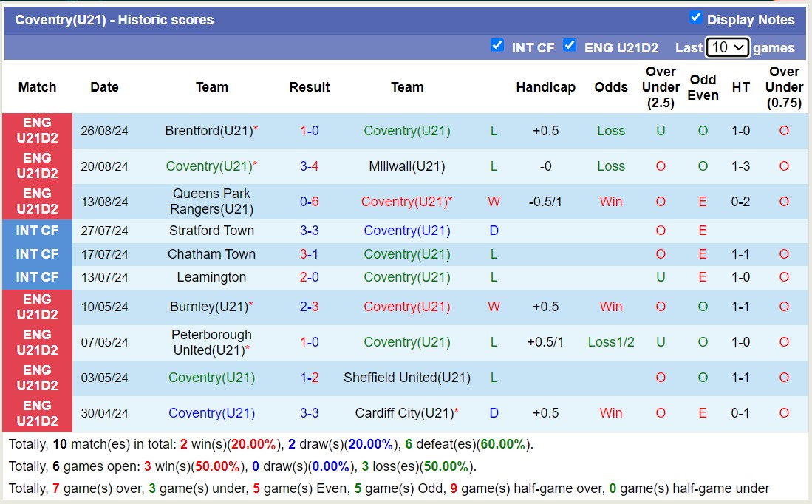
Task: Disable the Display Notes checkbox
Action: [x=696, y=19]
